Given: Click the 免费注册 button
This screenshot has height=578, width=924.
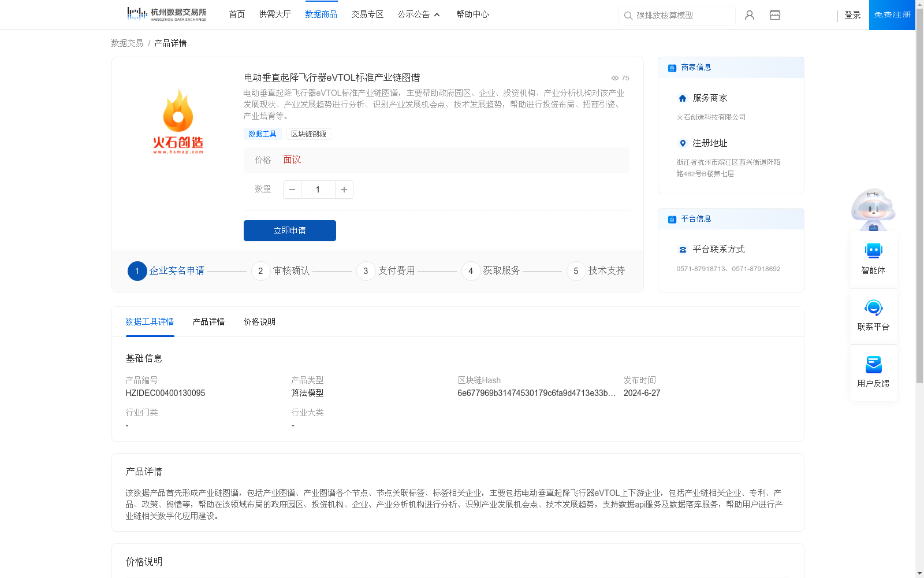Looking at the screenshot, I should coord(892,15).
